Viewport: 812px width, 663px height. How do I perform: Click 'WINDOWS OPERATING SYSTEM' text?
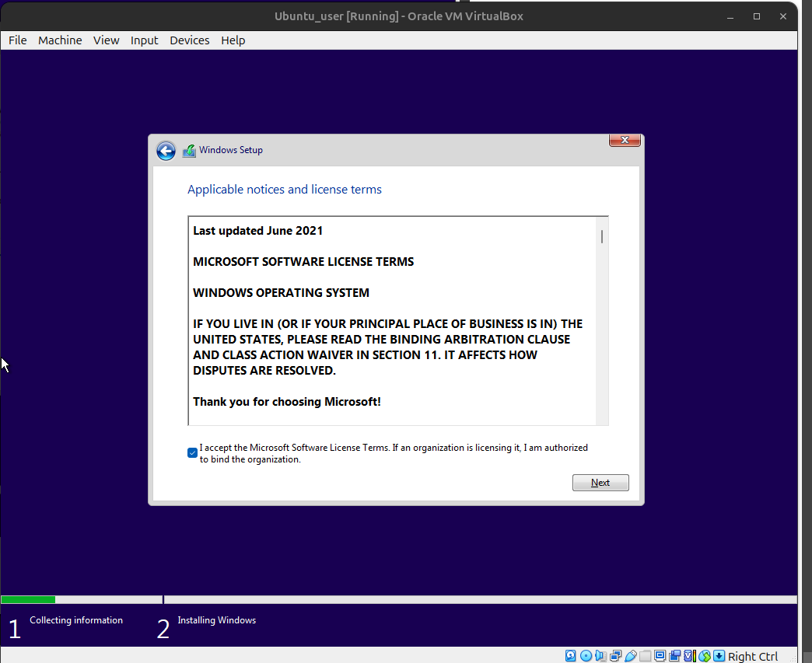[282, 293]
